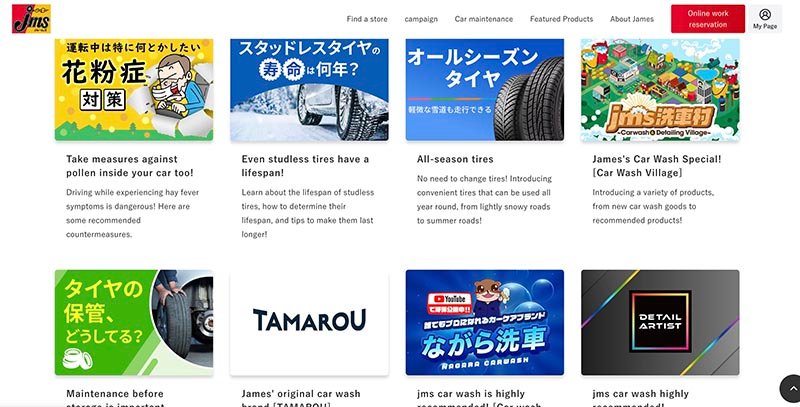
Task: Open the studless tire lifespan thumbnail
Action: [309, 89]
